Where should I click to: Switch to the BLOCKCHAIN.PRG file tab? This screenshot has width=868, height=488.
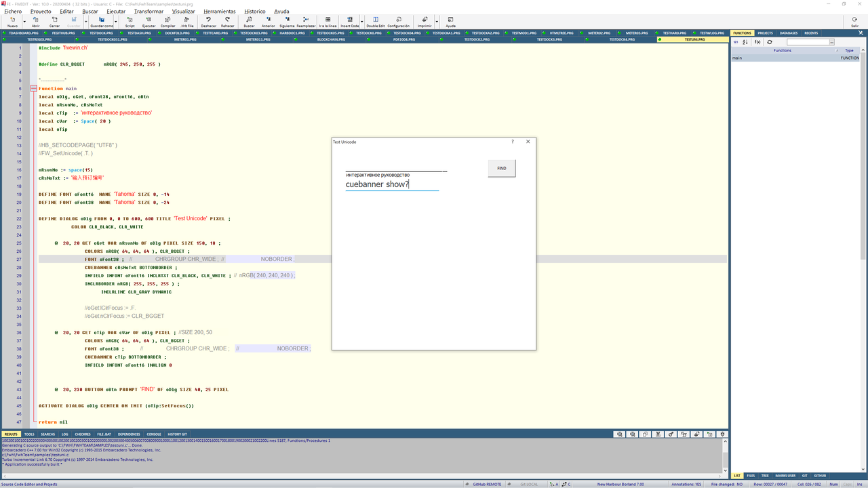(x=331, y=39)
